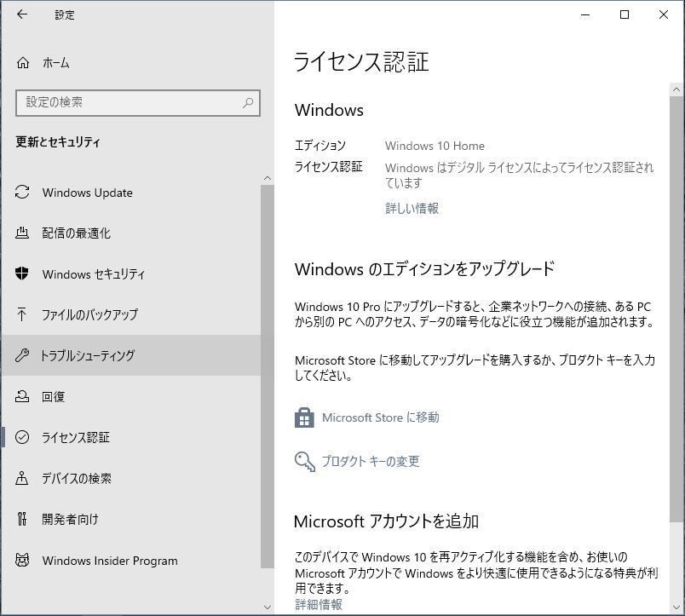Click the 更新とセキュリティ section label
The width and height of the screenshot is (685, 616).
58,141
